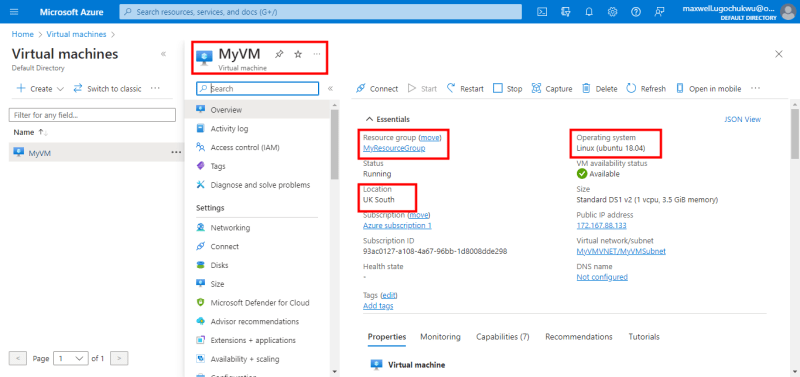Open VM toolbar overflow ellipsis
The width and height of the screenshot is (800, 377).
[756, 88]
